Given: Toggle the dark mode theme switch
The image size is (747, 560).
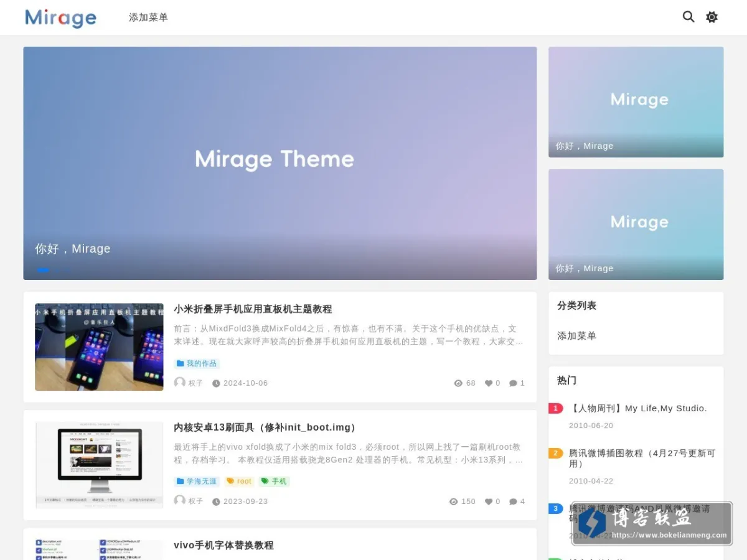Looking at the screenshot, I should [x=712, y=17].
